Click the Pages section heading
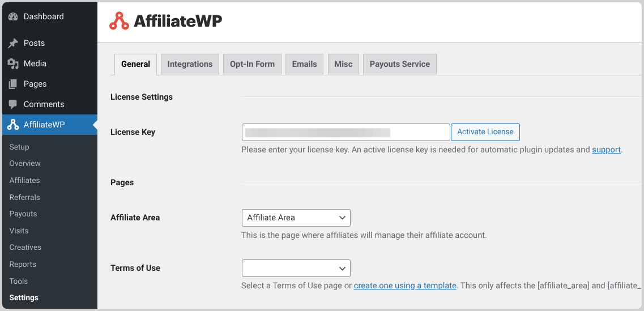This screenshot has width=644, height=311. coord(122,182)
